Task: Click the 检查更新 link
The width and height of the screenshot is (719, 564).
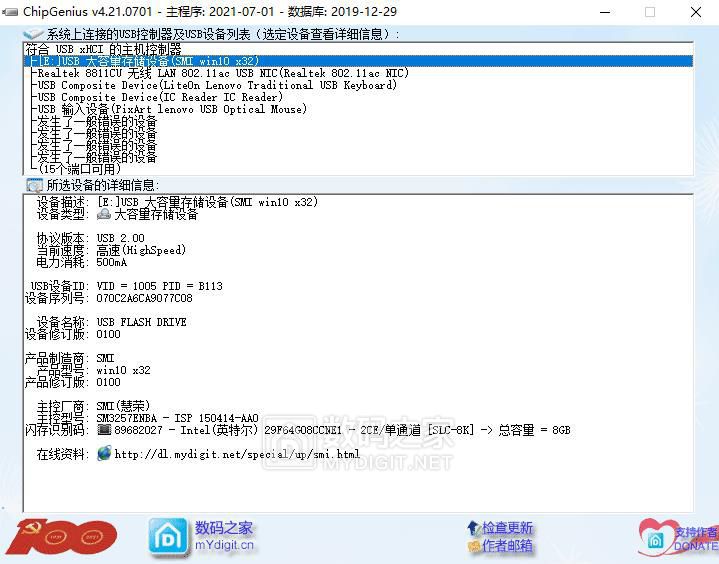Action: pyautogui.click(x=507, y=528)
